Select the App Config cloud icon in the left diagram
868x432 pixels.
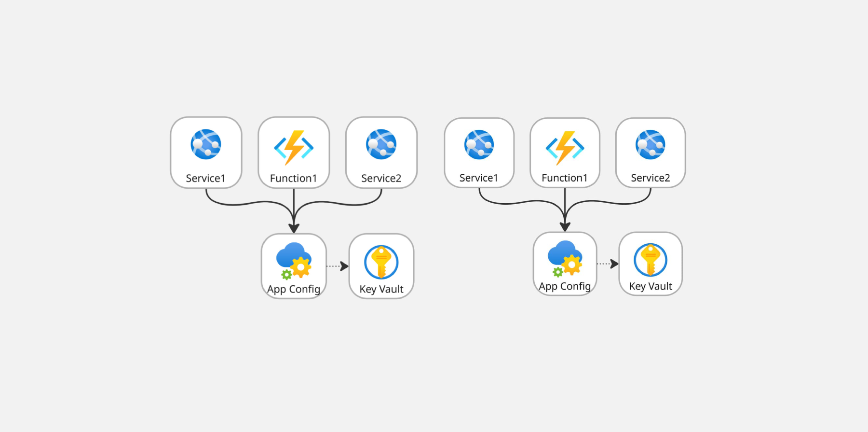[x=294, y=261]
